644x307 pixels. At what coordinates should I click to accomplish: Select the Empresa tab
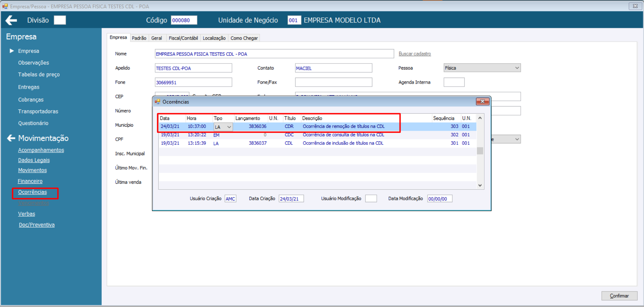[118, 37]
